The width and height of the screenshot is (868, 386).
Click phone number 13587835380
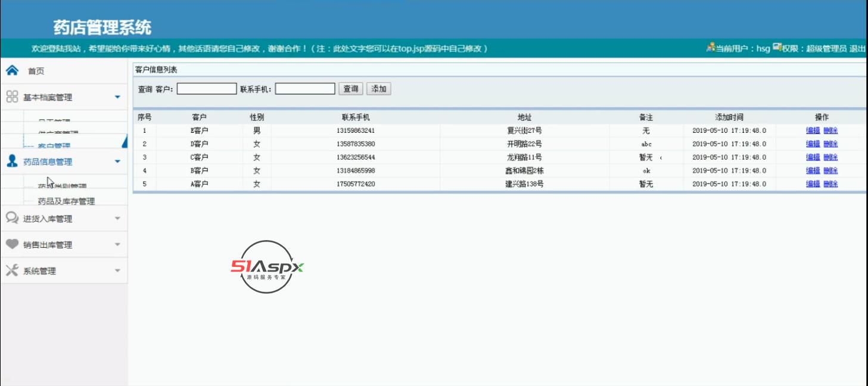pos(356,144)
